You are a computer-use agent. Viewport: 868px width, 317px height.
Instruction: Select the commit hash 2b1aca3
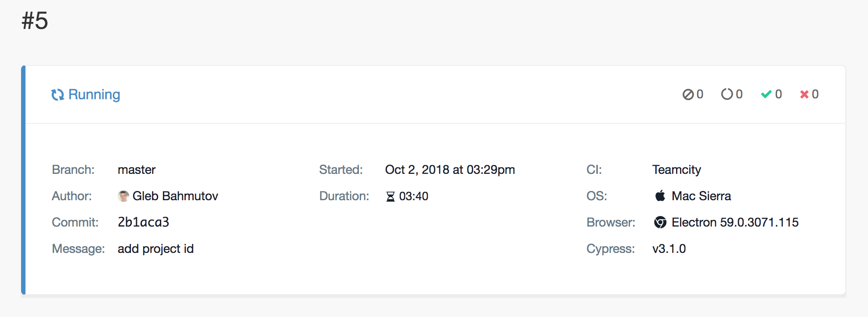[x=143, y=222]
